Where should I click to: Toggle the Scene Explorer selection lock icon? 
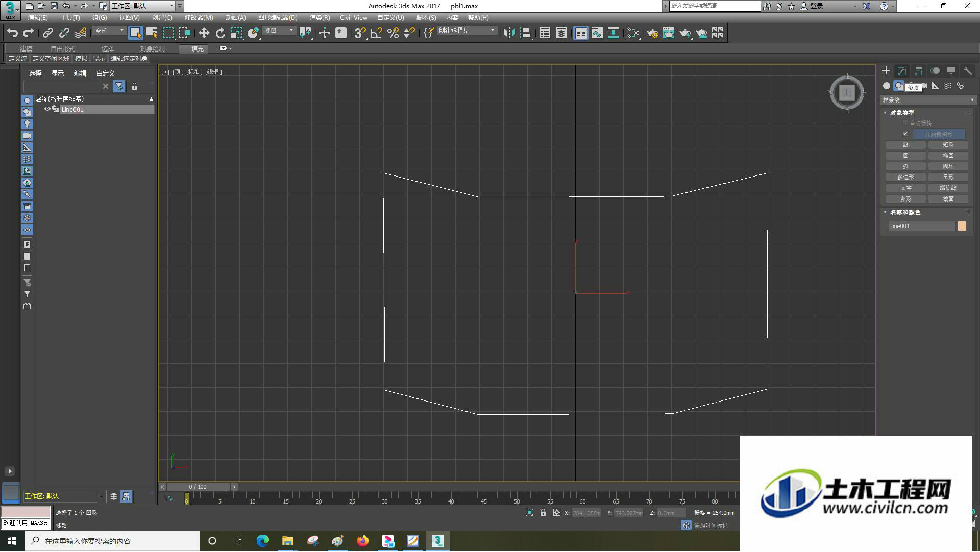(134, 87)
